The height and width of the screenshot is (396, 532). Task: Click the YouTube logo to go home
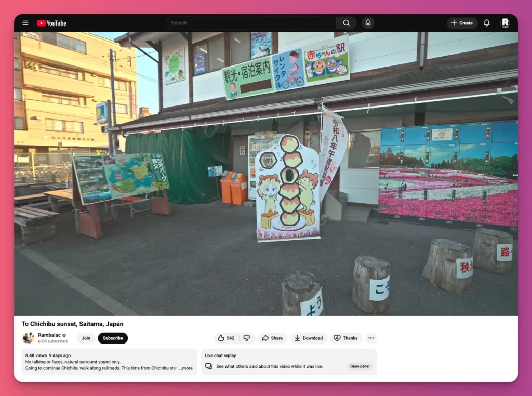pos(51,23)
